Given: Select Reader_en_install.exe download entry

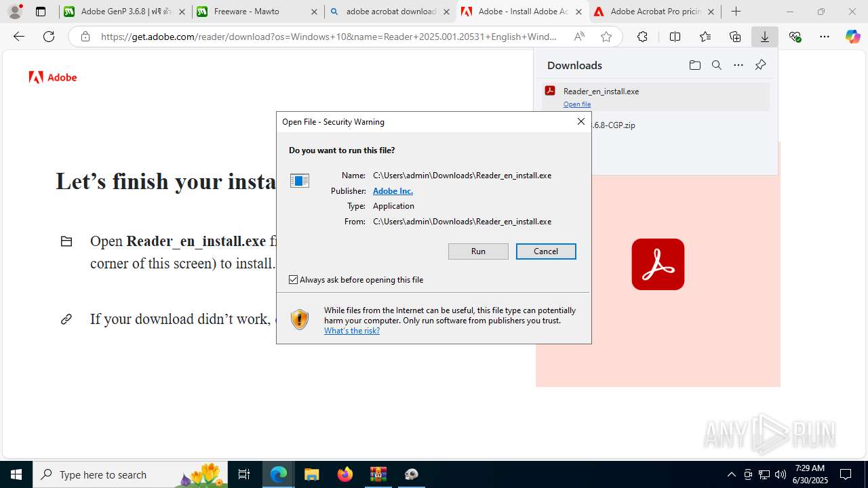Looking at the screenshot, I should 656,97.
